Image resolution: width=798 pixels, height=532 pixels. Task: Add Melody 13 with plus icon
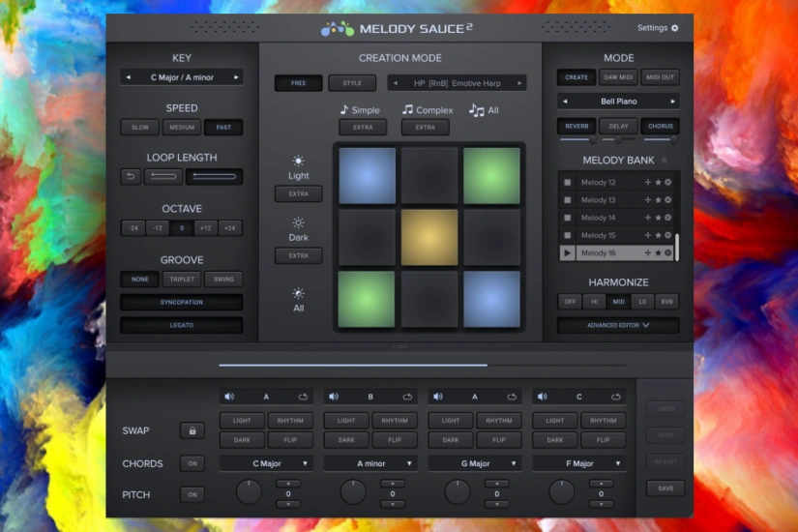648,200
